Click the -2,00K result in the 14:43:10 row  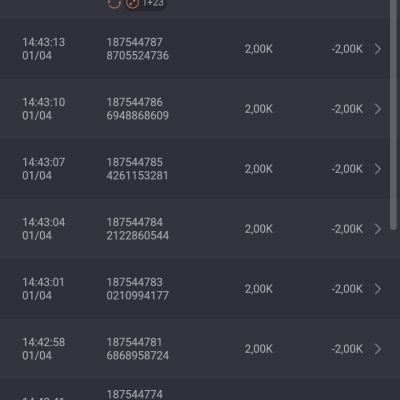pos(347,109)
